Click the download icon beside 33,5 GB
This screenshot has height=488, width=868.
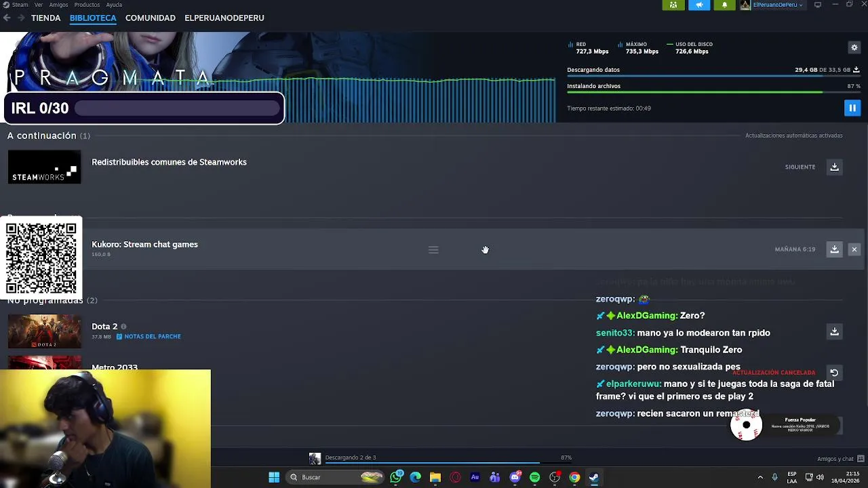tap(856, 70)
